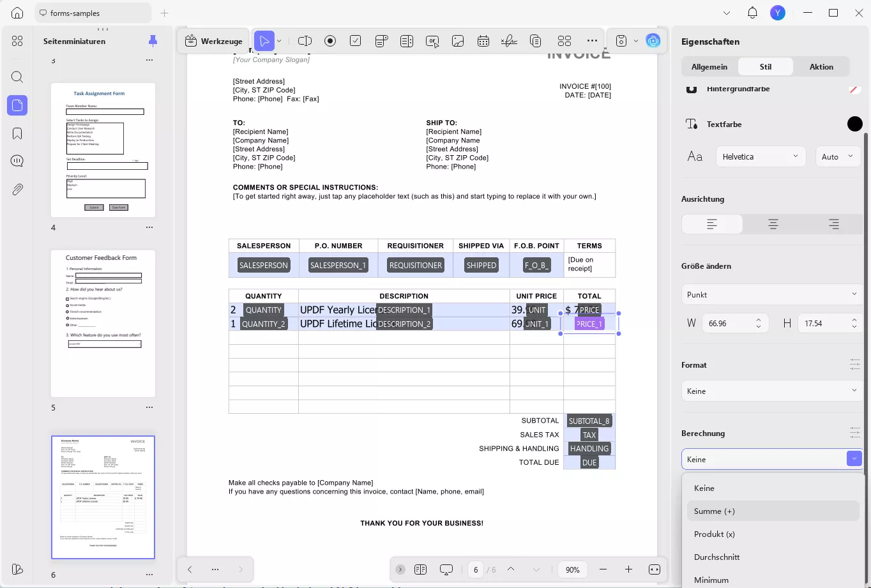This screenshot has width=871, height=588.
Task: Select Summe (+) calculation option
Action: pyautogui.click(x=773, y=511)
